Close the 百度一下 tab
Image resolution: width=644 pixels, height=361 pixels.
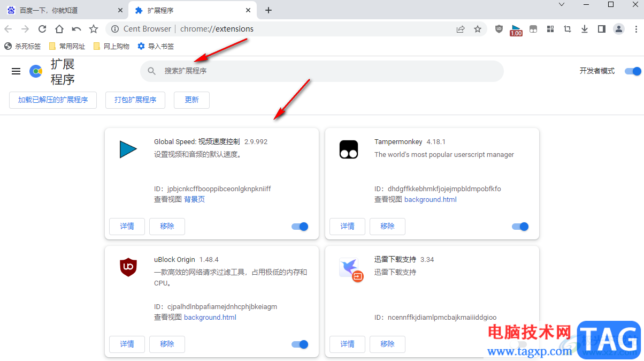(120, 10)
